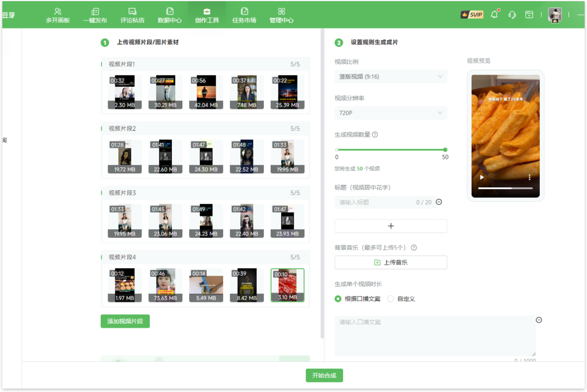Open the 创作工具 menu tab
Screen dimensions: 587x392
point(207,15)
